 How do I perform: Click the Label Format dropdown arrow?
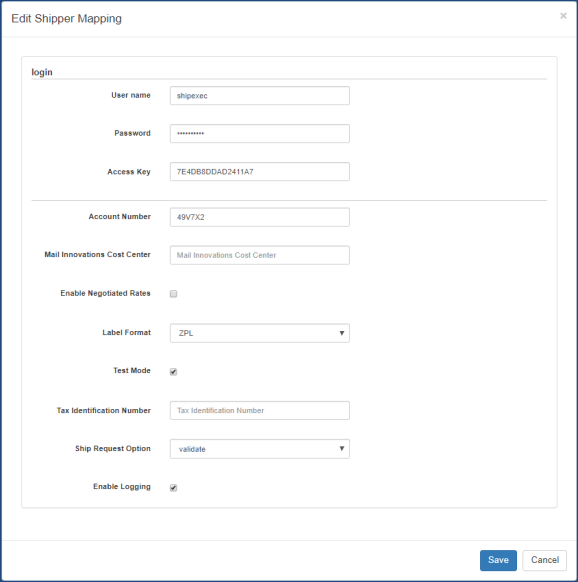[342, 333]
